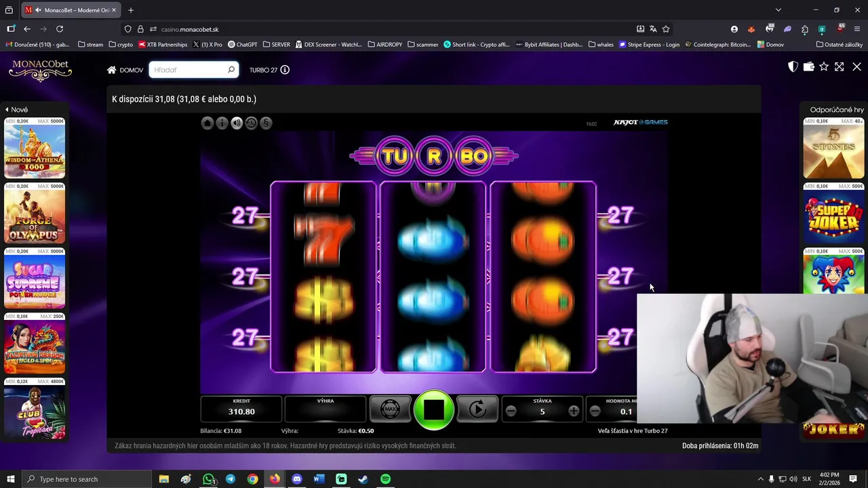Open Super Joker recommended game
868x488 pixels.
(x=833, y=213)
